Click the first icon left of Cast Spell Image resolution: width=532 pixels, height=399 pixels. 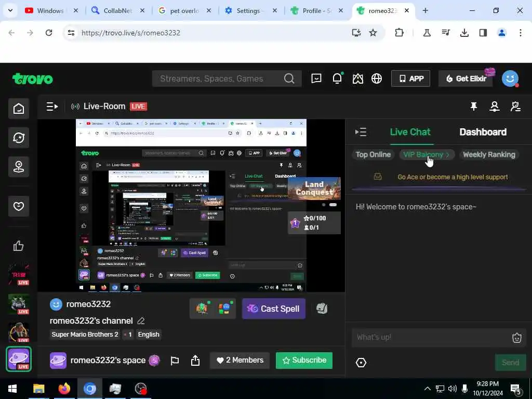click(x=202, y=309)
